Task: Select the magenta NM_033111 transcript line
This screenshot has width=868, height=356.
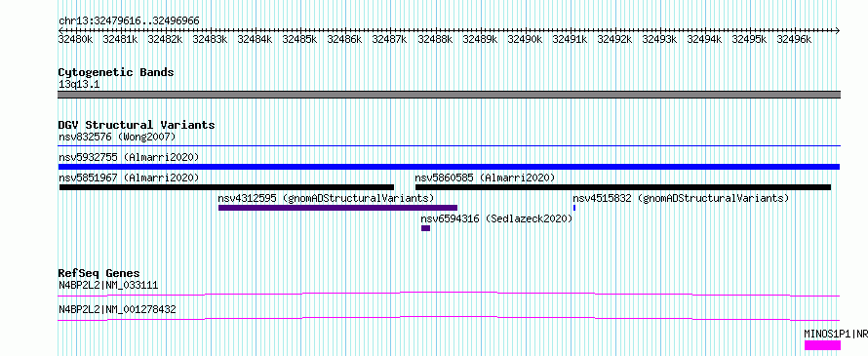Action: [449, 294]
